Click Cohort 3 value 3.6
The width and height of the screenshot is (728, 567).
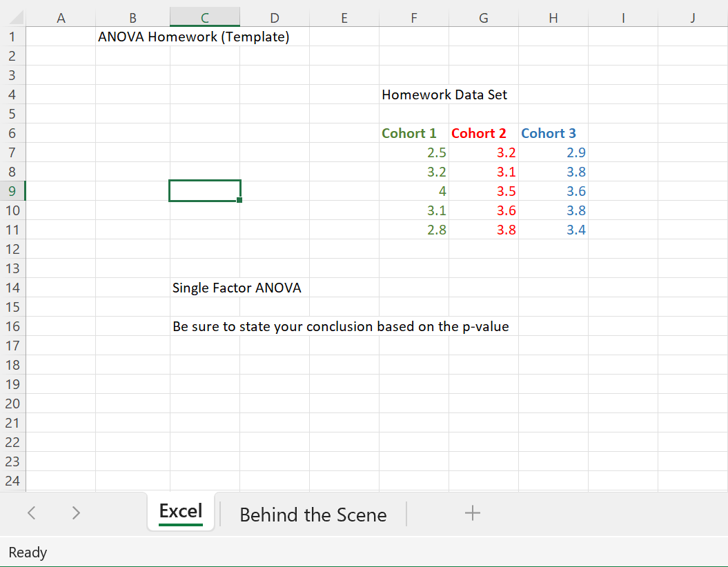[x=553, y=191]
